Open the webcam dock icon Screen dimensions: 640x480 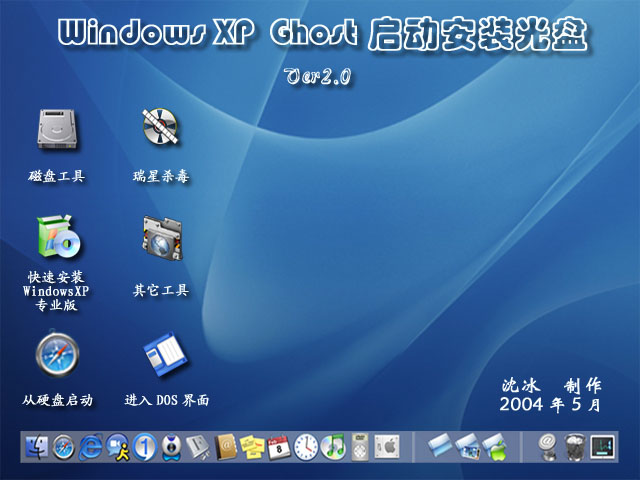click(171, 447)
